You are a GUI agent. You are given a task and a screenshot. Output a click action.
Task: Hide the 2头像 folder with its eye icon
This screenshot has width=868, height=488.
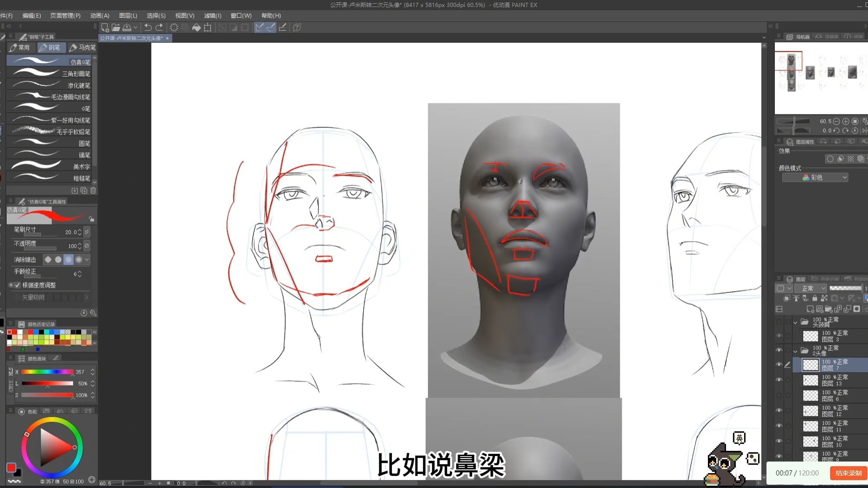pos(779,350)
